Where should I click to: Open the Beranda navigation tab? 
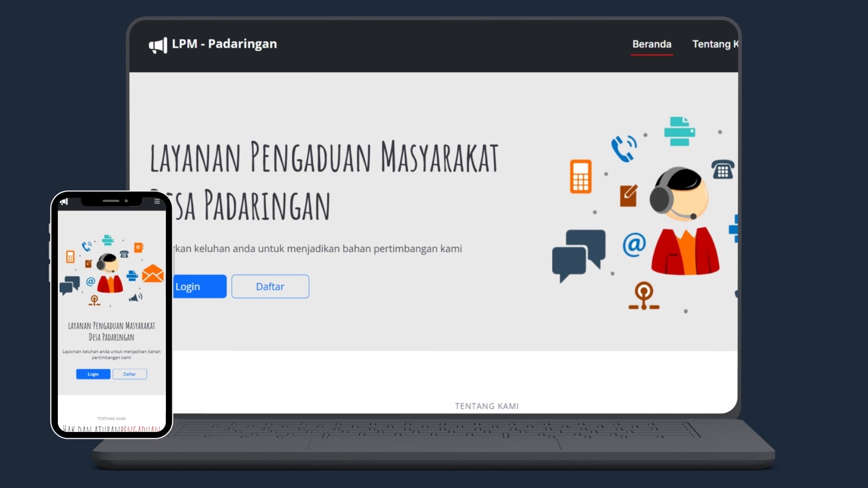point(651,44)
